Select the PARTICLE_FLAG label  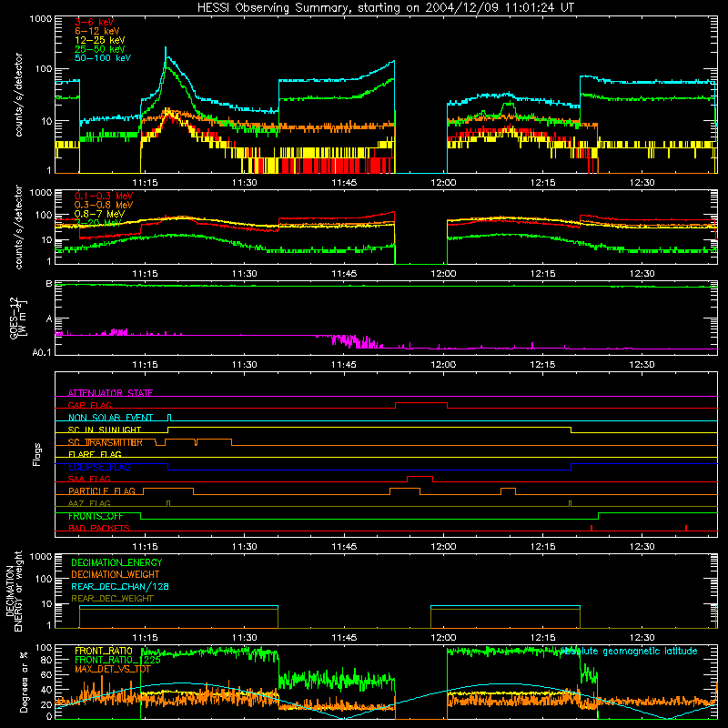click(102, 490)
